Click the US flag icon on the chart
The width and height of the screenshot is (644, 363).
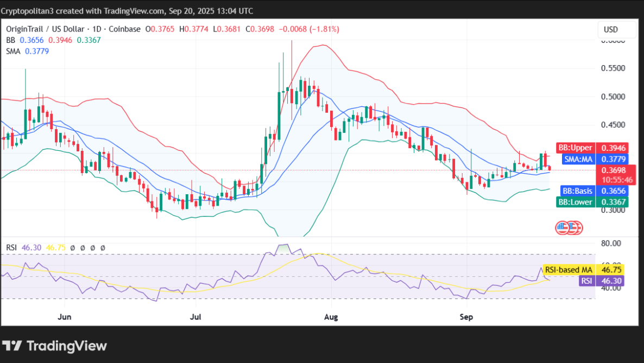(x=568, y=228)
